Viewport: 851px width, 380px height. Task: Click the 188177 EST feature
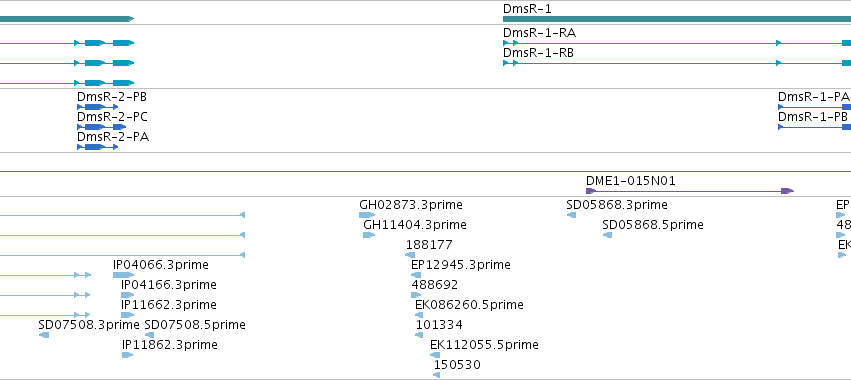[x=410, y=255]
